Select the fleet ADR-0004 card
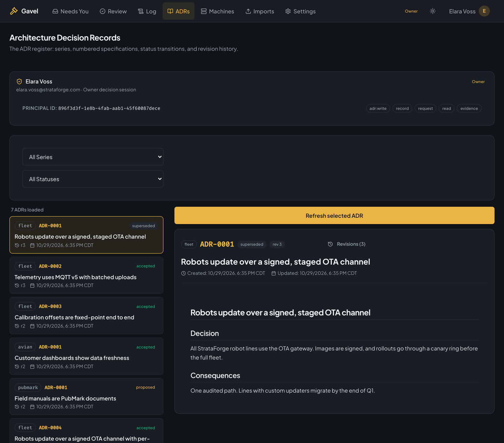This screenshot has width=504, height=443. (86, 431)
